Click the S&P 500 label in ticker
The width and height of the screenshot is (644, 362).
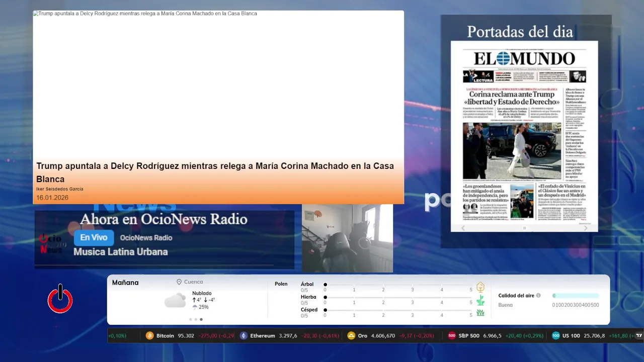point(469,336)
